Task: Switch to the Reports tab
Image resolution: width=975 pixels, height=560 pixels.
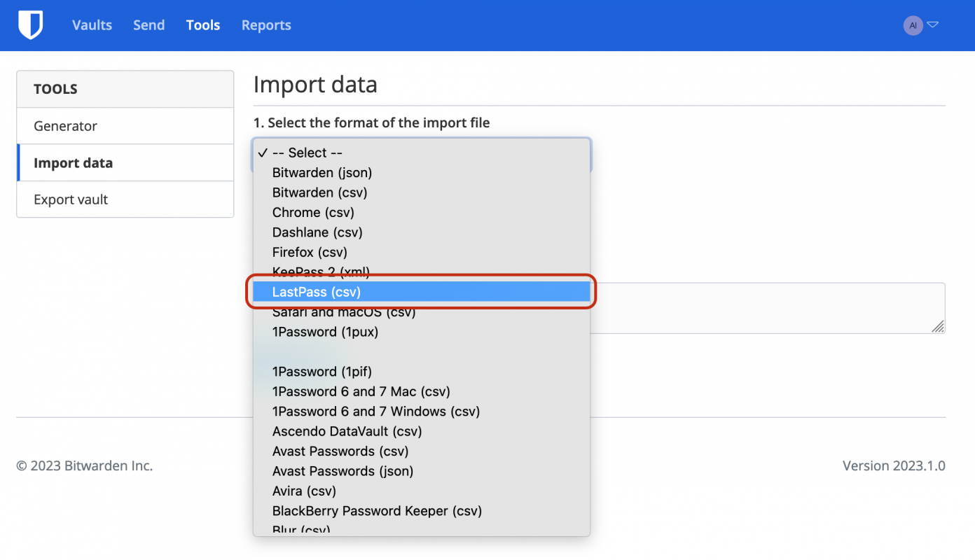Action: [266, 25]
